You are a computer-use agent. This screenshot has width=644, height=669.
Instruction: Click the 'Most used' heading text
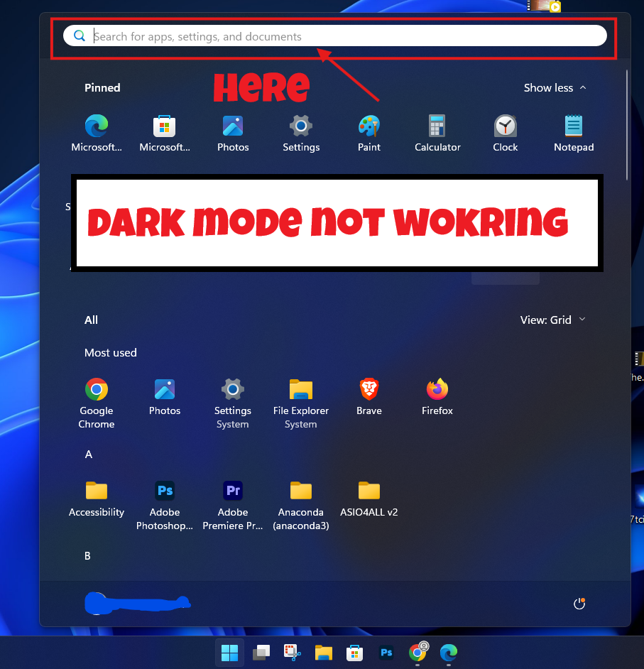[111, 353]
